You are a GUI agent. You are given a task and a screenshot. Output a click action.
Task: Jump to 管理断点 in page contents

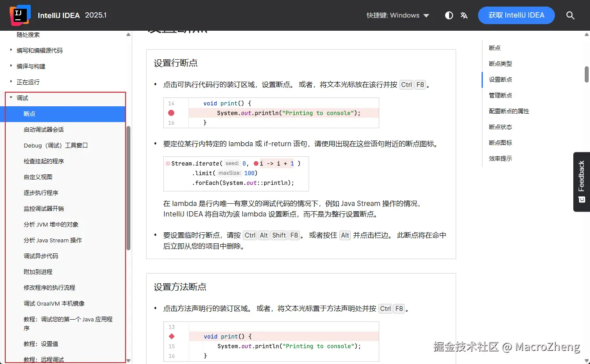[500, 95]
